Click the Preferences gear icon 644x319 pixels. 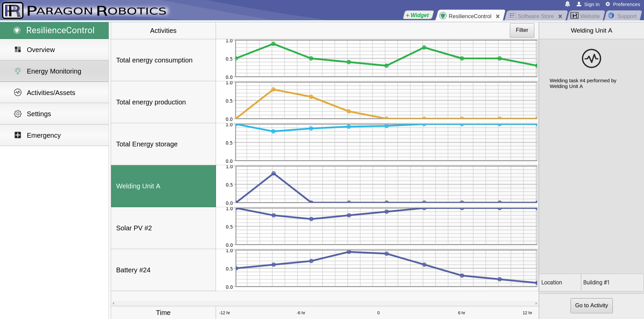(x=608, y=4)
